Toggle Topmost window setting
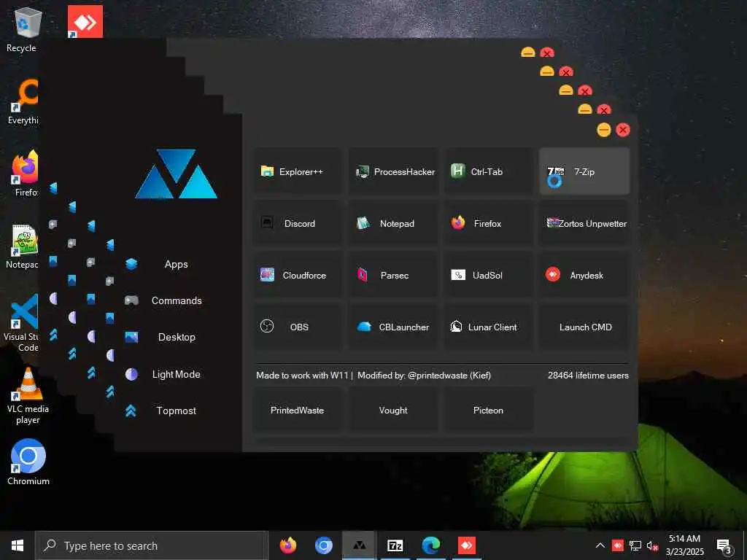The image size is (747, 560). 177,411
